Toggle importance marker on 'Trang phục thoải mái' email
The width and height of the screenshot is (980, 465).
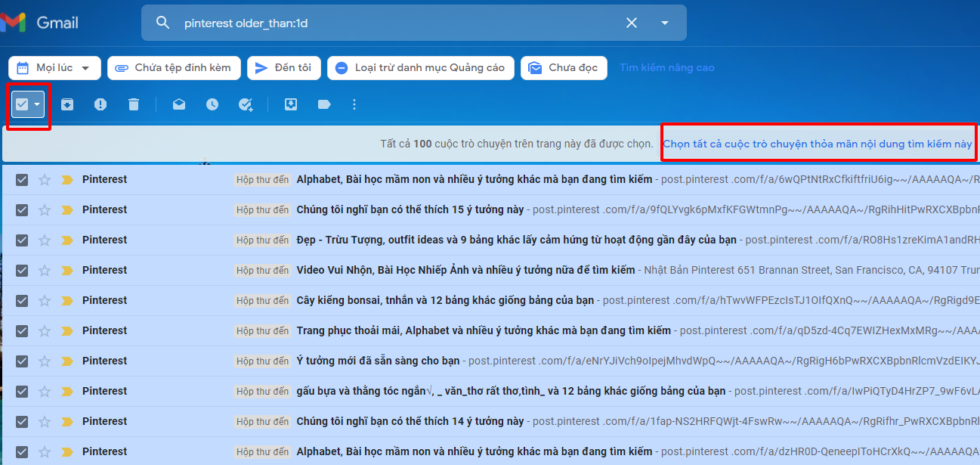[x=66, y=330]
